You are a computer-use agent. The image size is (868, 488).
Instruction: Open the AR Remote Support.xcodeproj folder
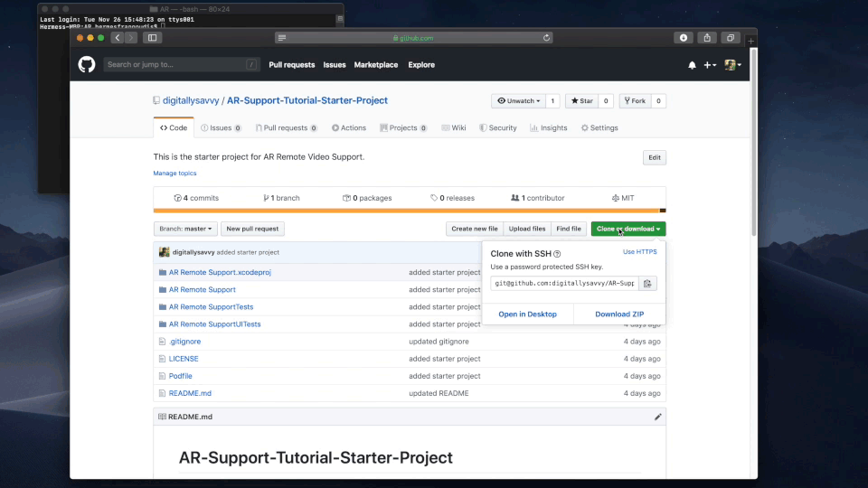220,272
